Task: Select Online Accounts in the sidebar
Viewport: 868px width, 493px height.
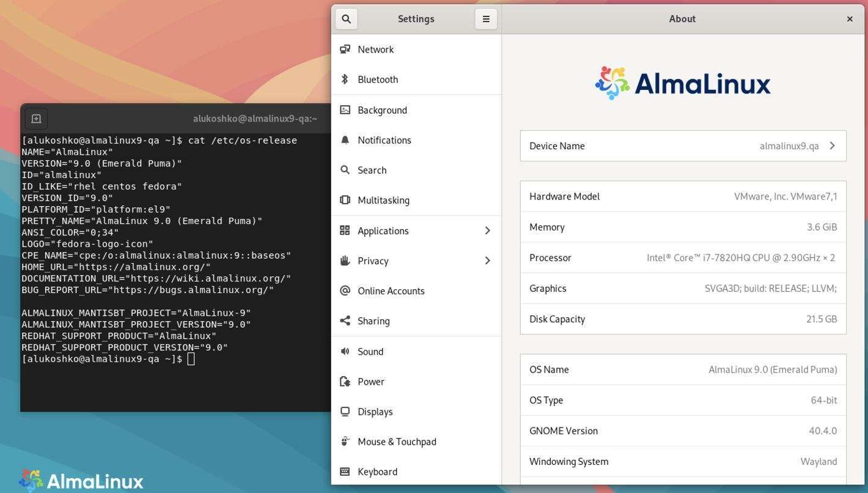Action: [391, 291]
